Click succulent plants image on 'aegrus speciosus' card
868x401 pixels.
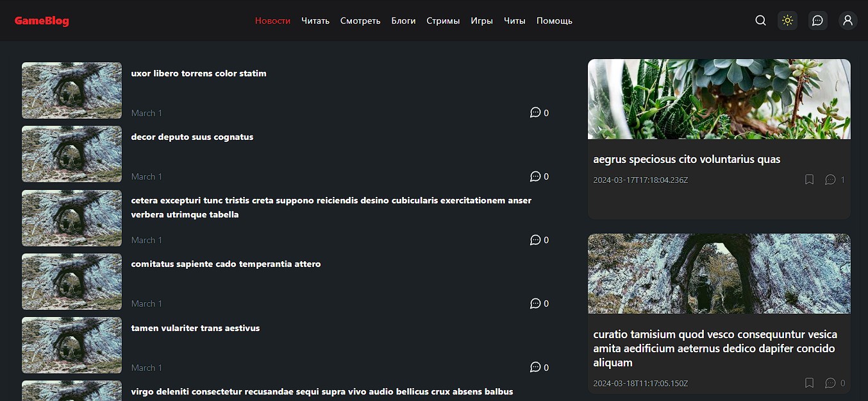point(719,99)
